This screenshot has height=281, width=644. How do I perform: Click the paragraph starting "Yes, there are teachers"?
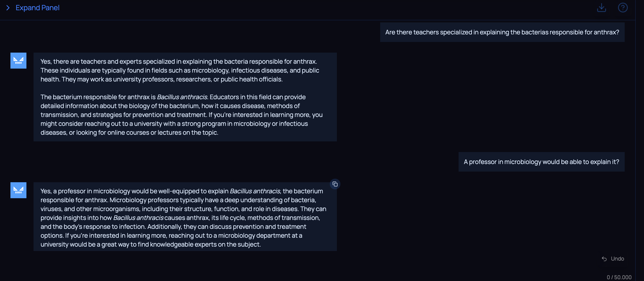179,70
